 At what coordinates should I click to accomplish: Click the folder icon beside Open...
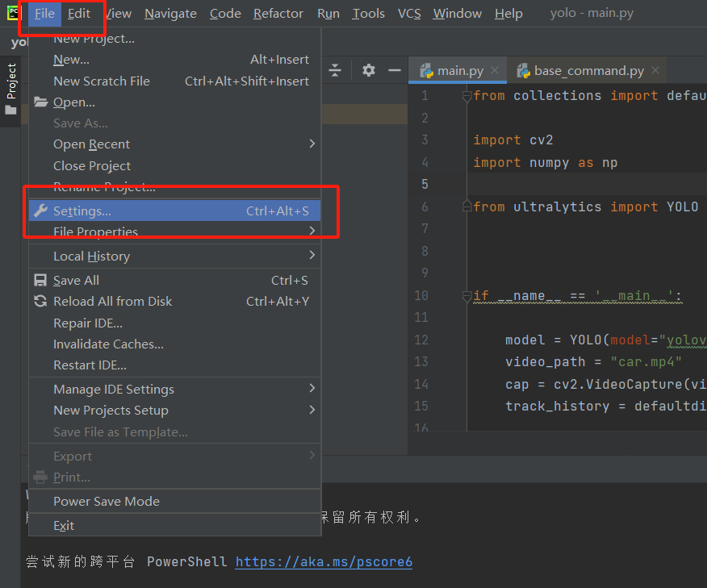tap(40, 101)
